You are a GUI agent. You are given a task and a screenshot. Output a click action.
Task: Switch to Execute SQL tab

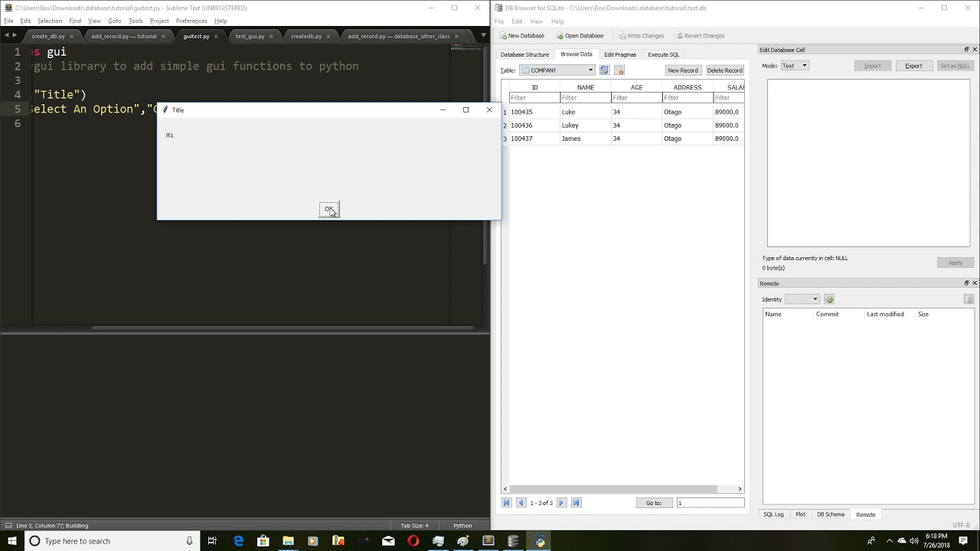click(664, 54)
